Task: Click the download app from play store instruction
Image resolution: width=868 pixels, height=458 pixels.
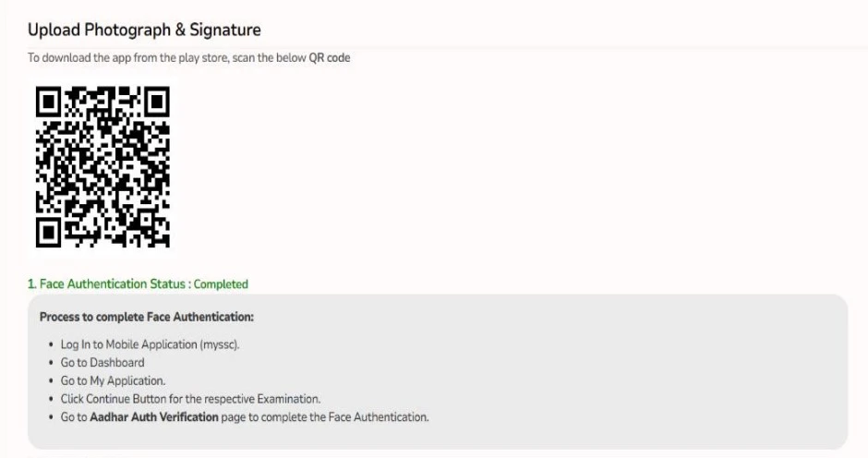Action: (188, 57)
